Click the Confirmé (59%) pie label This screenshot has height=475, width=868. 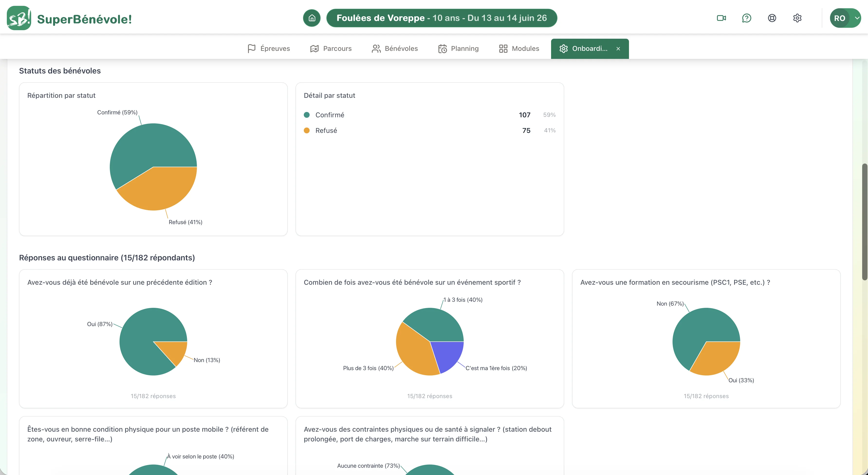[x=117, y=112]
